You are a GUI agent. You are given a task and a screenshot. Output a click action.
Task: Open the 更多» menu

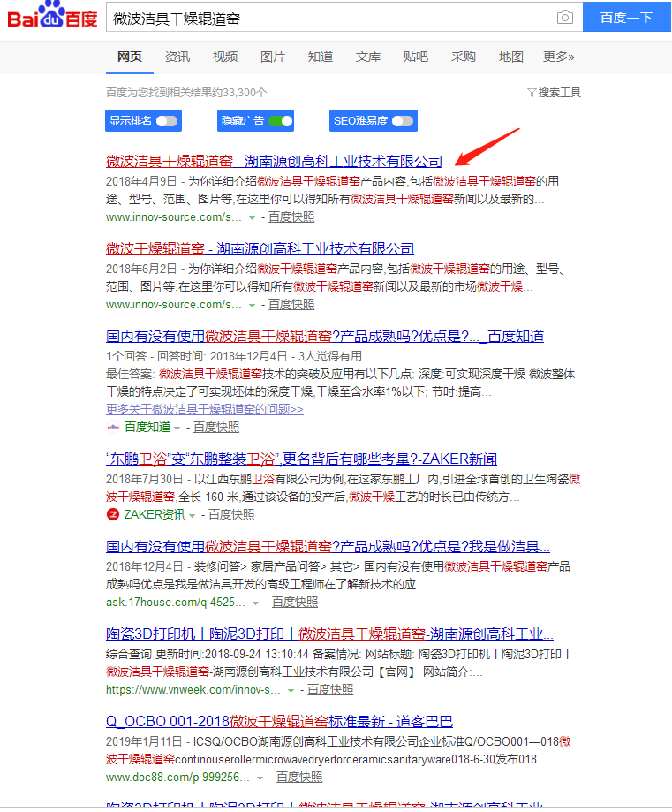pyautogui.click(x=558, y=57)
